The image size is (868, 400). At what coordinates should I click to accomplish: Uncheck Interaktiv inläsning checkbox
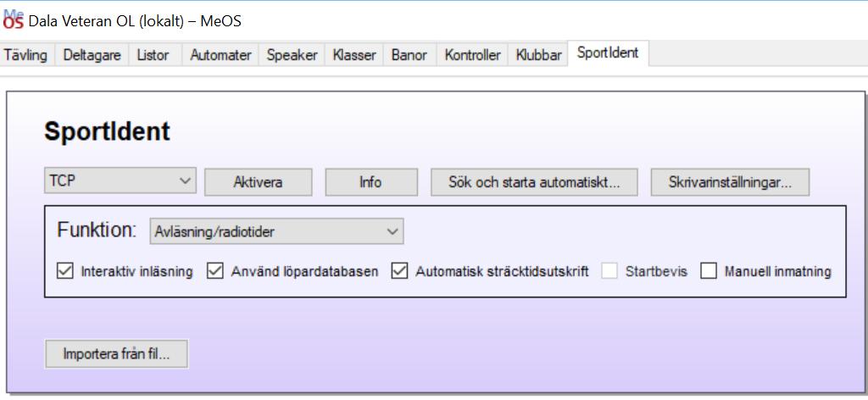pos(65,271)
